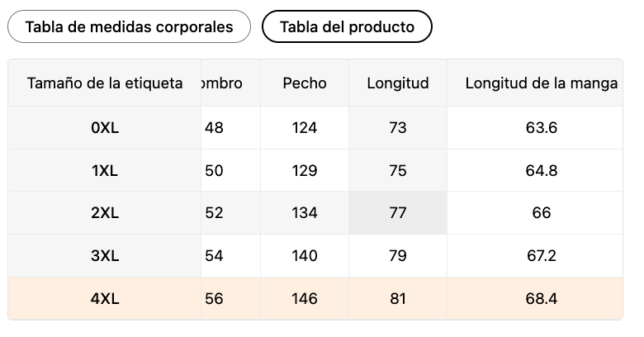
Task: Click the 79 length cell for 3XL
Action: pos(398,256)
